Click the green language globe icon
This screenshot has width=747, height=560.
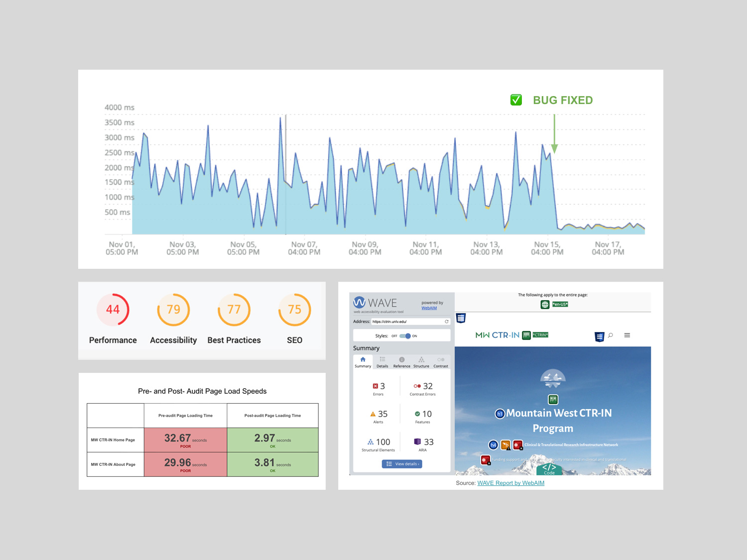[545, 305]
